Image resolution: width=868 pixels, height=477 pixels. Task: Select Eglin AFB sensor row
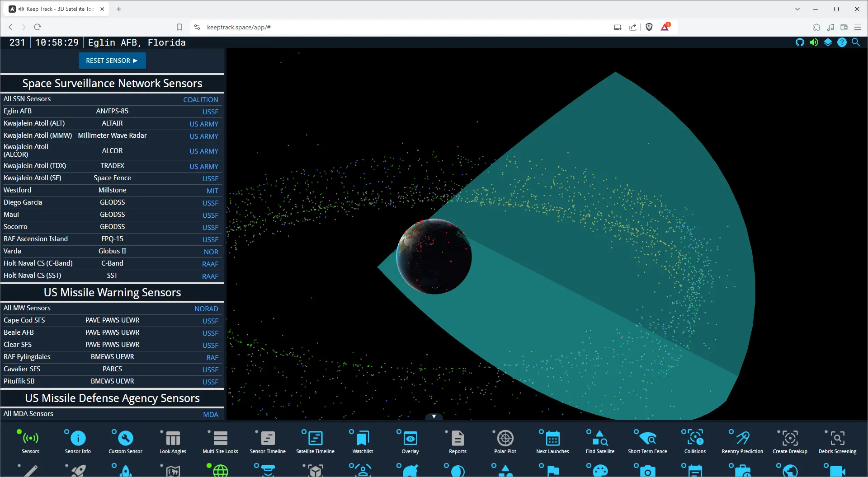(111, 111)
